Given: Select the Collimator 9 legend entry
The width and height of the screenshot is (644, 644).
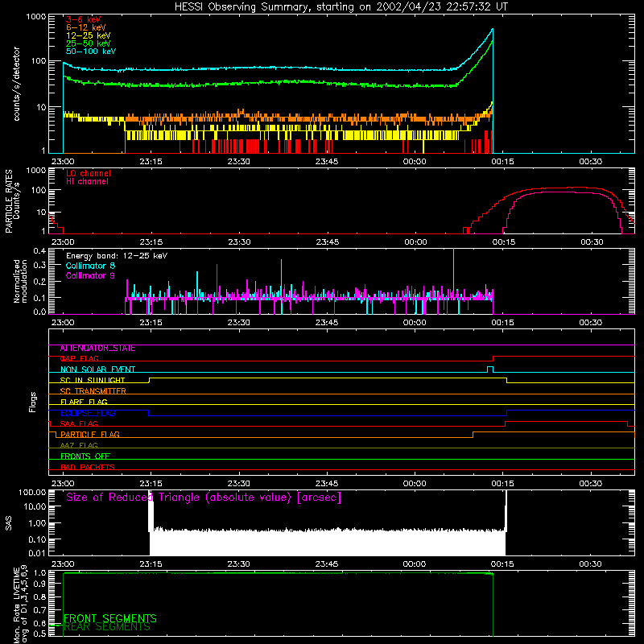Looking at the screenshot, I should click(90, 275).
